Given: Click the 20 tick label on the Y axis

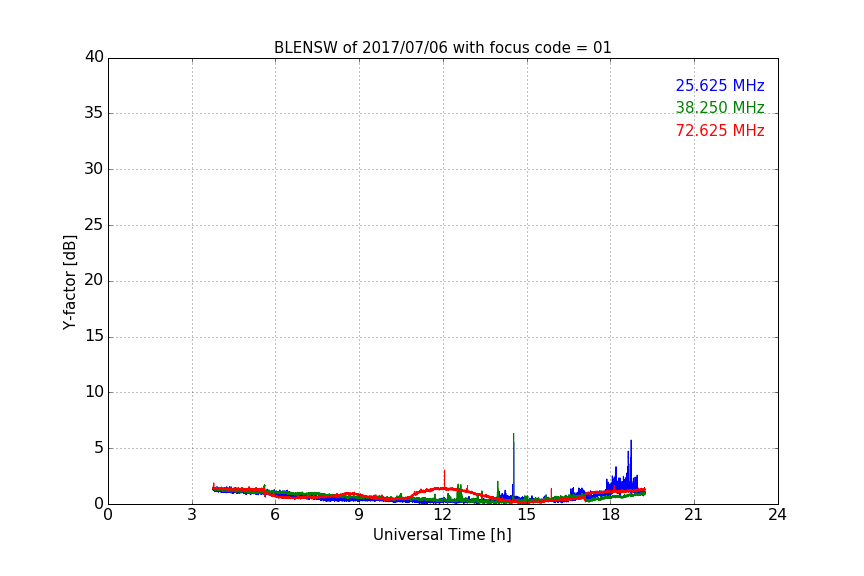Looking at the screenshot, I should coord(94,281).
